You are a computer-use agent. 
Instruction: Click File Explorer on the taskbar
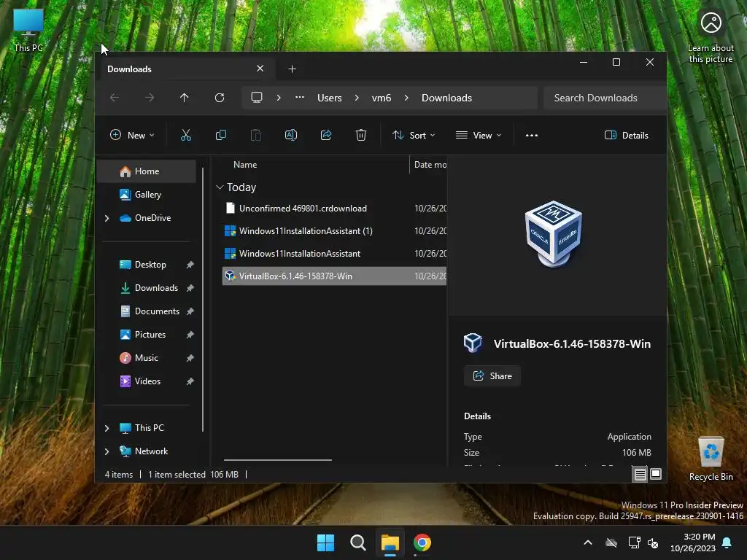(390, 542)
